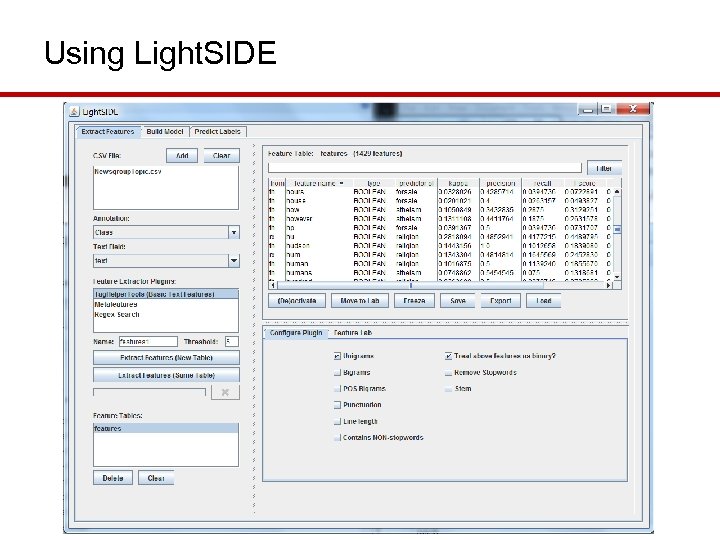Maximize the LightSIDE window
The height and width of the screenshot is (540, 720).
pos(606,109)
